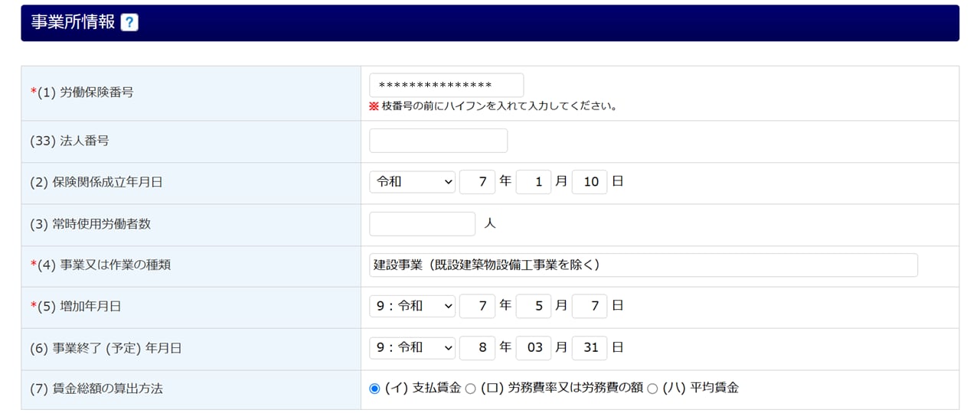Focus the 法人番号 input box

tap(438, 141)
